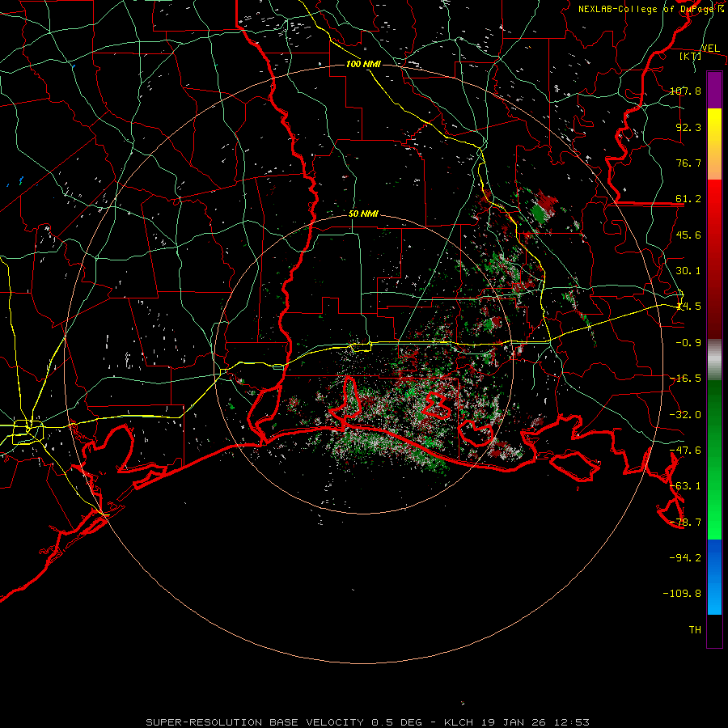Screen dimensions: 728x728
Task: Select the -109.8 velocity scale value
Action: pos(682,594)
